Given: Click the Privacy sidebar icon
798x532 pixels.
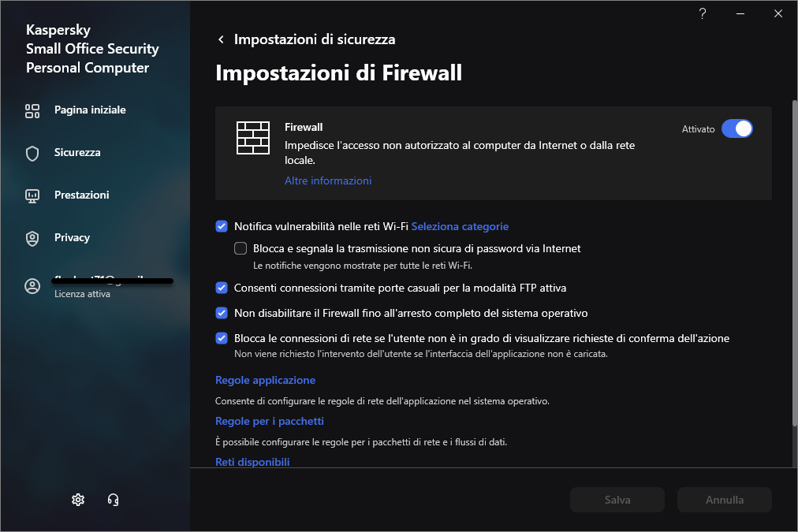Looking at the screenshot, I should click(32, 238).
